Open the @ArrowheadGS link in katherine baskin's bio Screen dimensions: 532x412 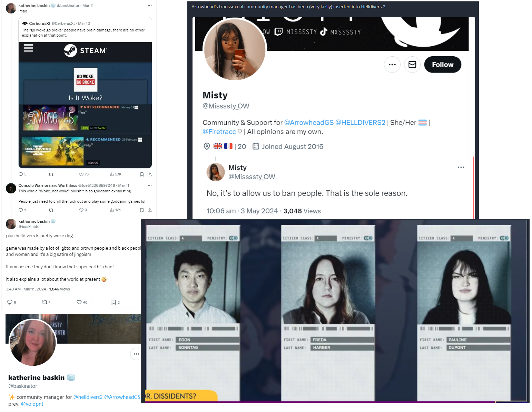click(122, 397)
